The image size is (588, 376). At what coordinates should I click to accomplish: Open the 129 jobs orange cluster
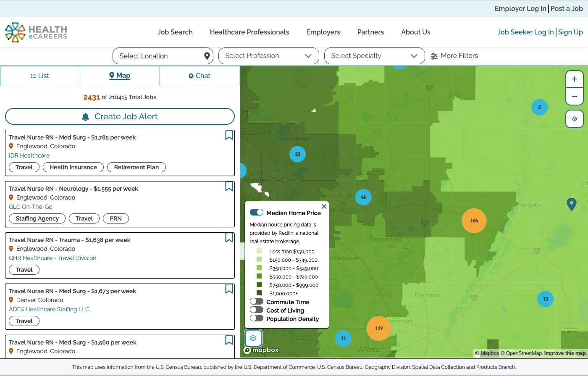pos(379,329)
